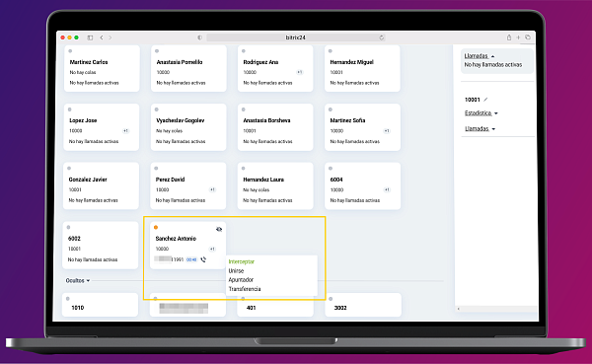
Task: Expand the Estadistica dropdown
Action: tap(481, 112)
